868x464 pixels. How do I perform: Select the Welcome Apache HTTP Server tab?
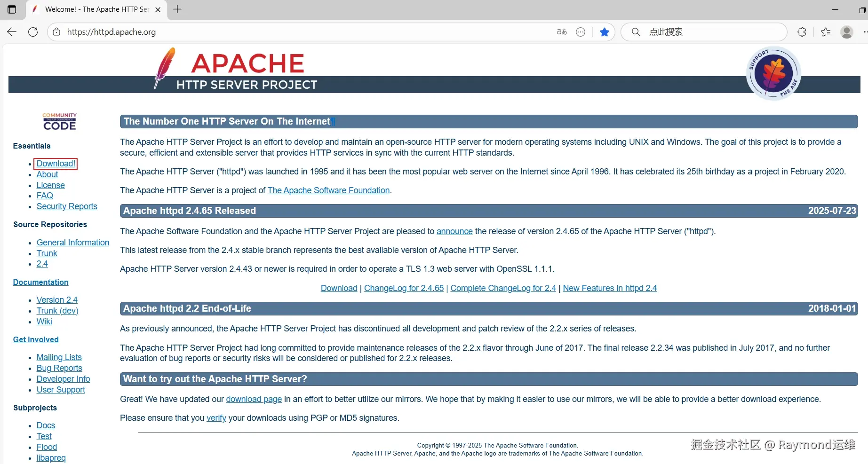pos(96,9)
